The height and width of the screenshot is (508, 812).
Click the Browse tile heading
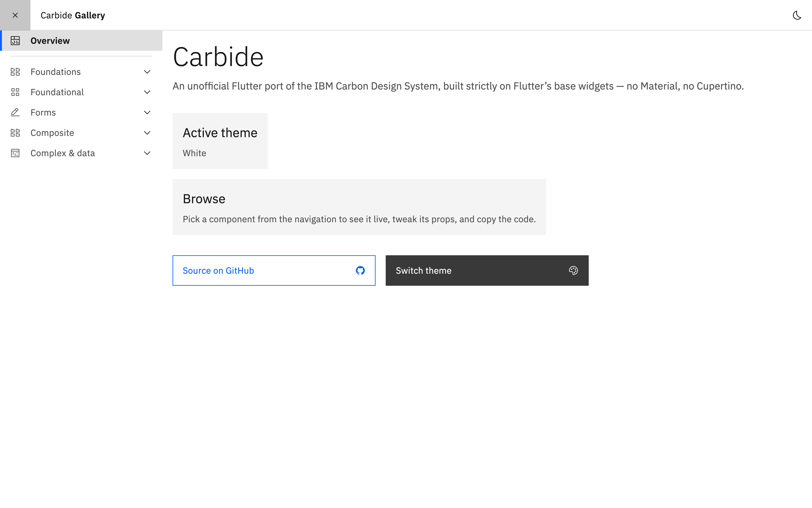204,199
